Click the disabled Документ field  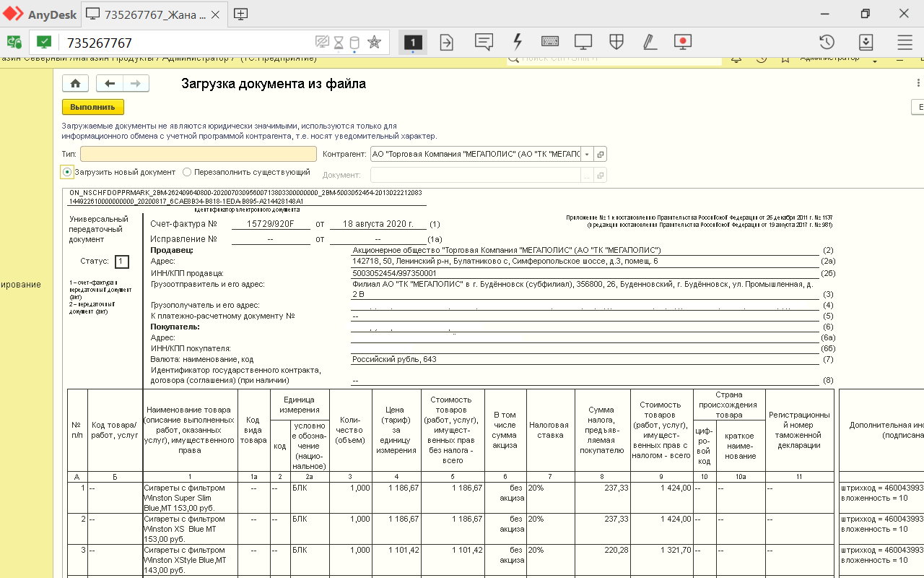[476, 175]
